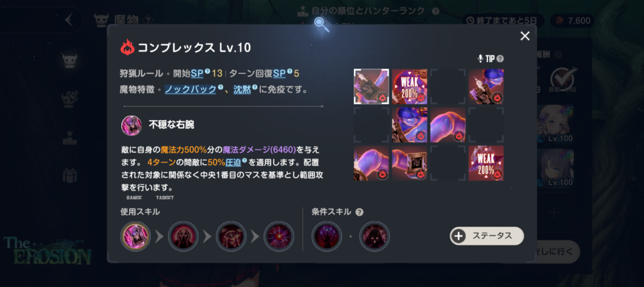Open the first 条件スキル icon
The height and width of the screenshot is (287, 644).
point(326,237)
